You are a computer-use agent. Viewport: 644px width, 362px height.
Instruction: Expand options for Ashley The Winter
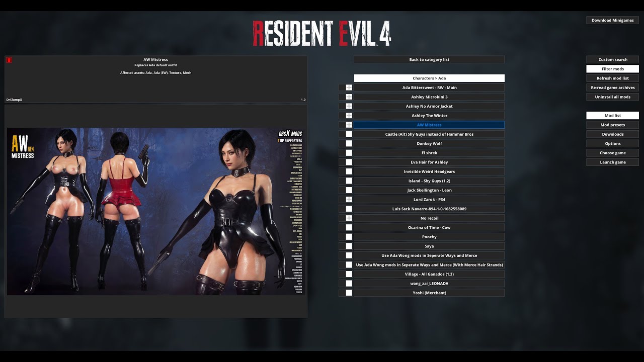click(349, 116)
